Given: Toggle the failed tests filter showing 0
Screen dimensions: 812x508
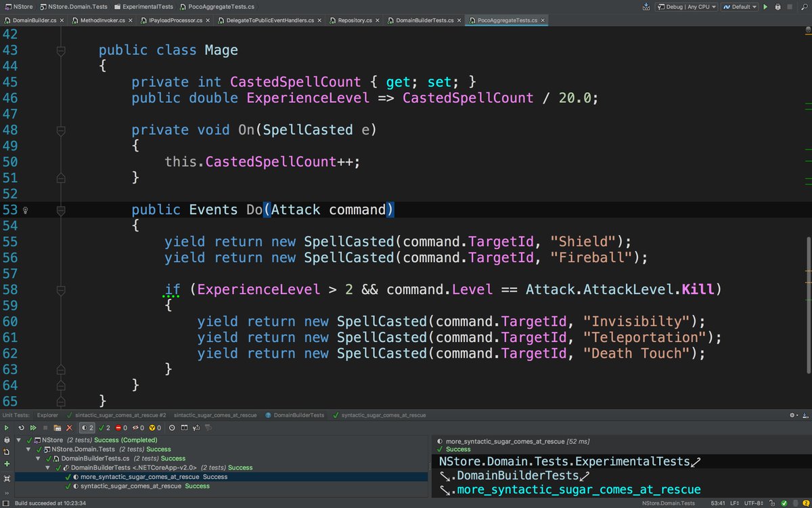Looking at the screenshot, I should [x=121, y=428].
